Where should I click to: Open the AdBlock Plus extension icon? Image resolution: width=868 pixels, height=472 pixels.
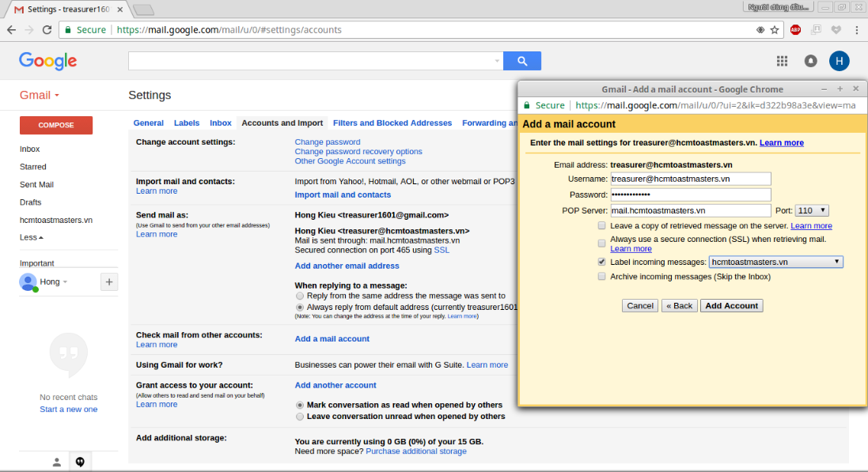[x=795, y=30]
